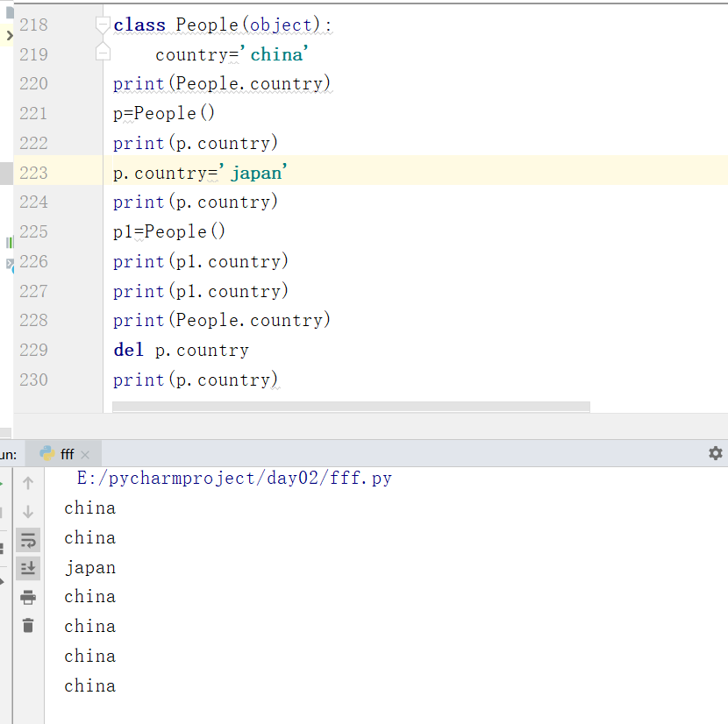Close the fff run tab
Image resolution: width=728 pixels, height=724 pixels.
tap(85, 455)
